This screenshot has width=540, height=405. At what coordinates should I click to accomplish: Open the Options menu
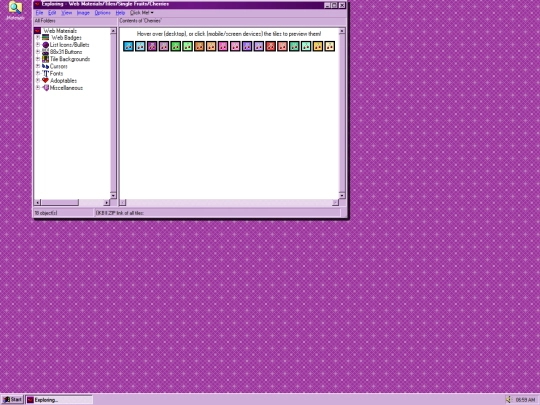coord(102,13)
